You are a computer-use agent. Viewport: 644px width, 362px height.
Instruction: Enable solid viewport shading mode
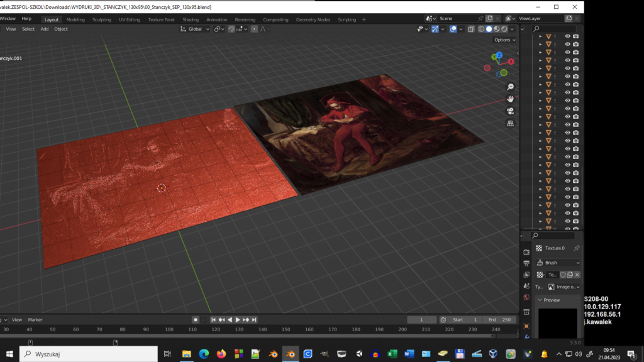[489, 29]
